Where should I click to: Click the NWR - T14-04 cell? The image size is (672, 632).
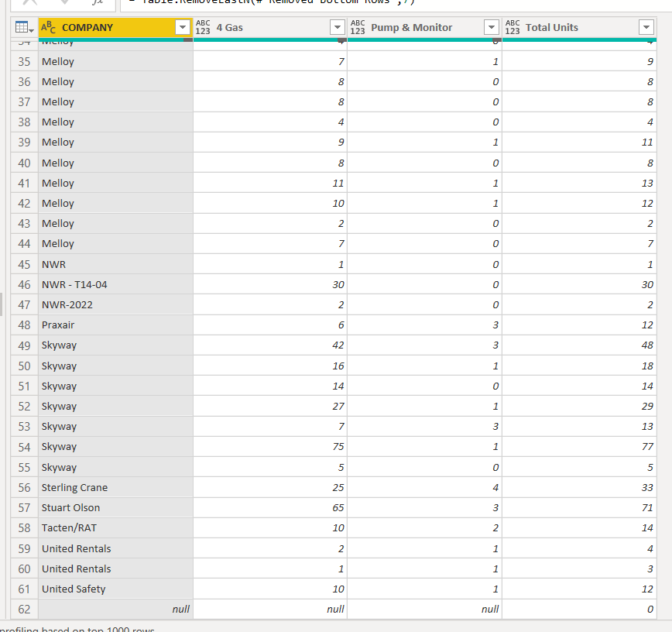tap(115, 285)
